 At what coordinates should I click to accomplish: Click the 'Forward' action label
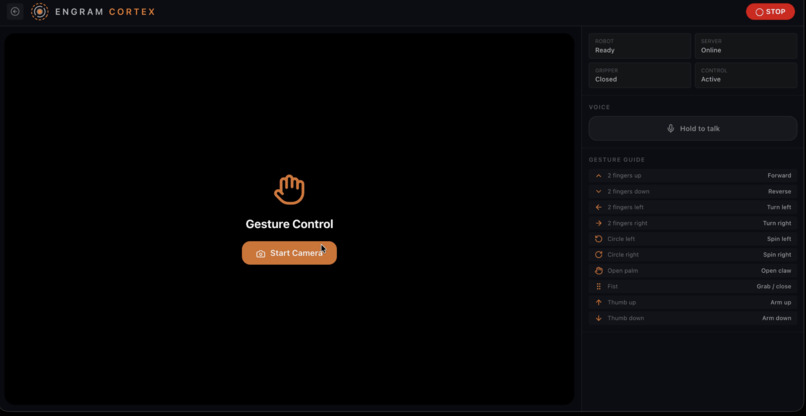point(779,175)
